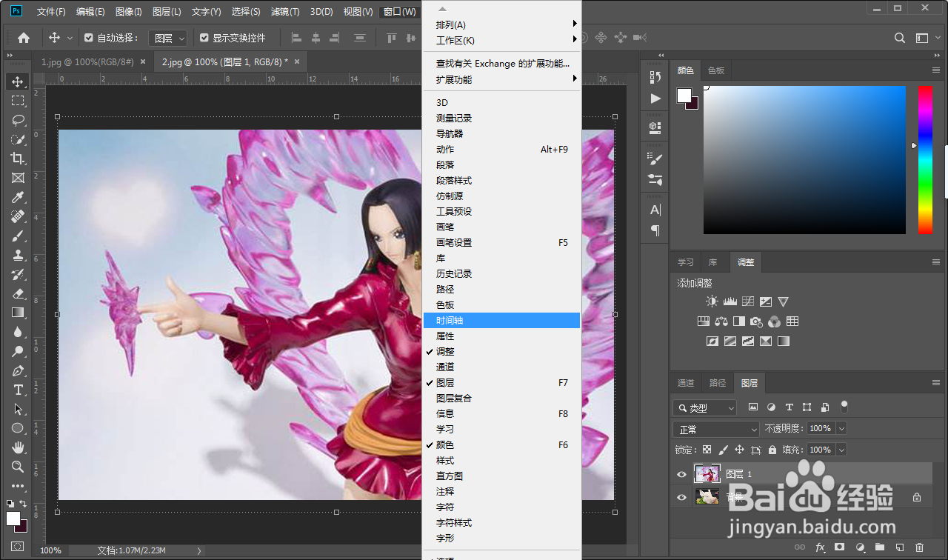This screenshot has width=948, height=560.
Task: Select the Lasso tool
Action: [x=18, y=119]
